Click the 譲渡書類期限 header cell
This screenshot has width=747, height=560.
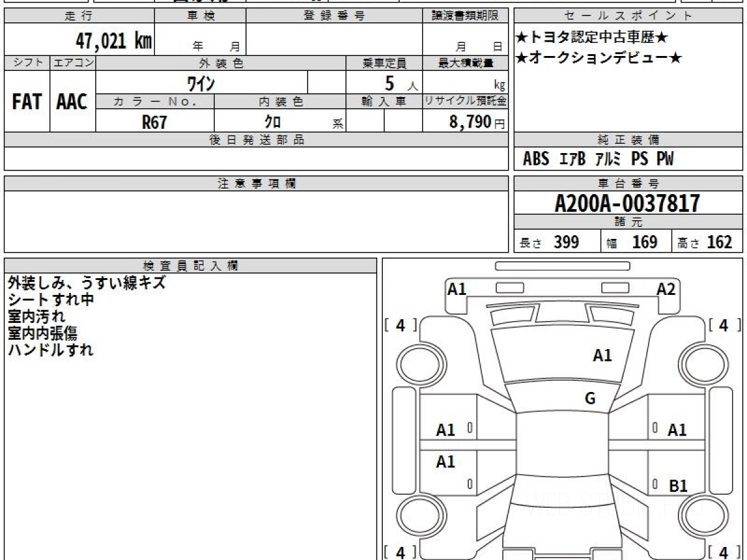pyautogui.click(x=465, y=16)
